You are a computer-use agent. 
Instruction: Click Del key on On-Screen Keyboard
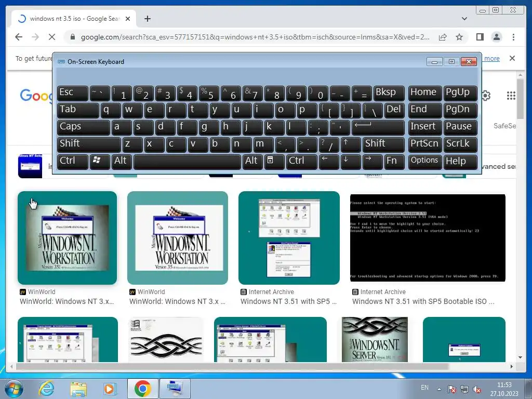coord(395,110)
